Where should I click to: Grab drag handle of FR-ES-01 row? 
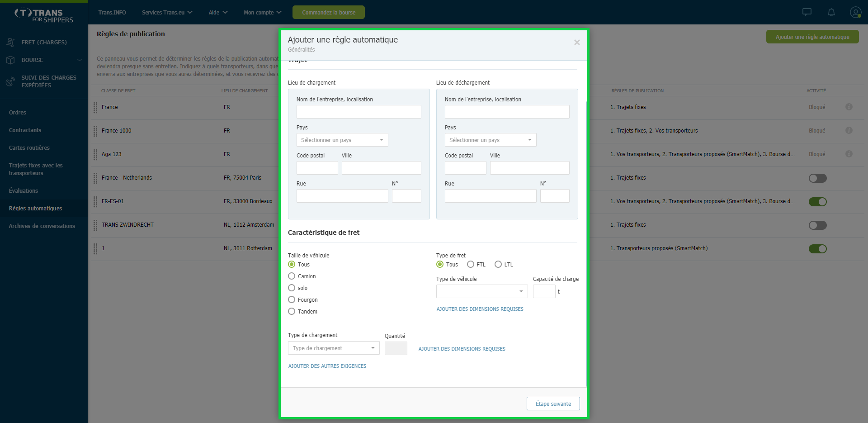pos(95,202)
